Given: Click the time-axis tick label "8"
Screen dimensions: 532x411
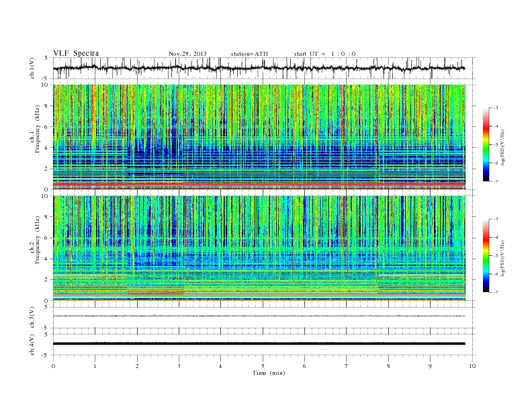Looking at the screenshot, I should (388, 366).
